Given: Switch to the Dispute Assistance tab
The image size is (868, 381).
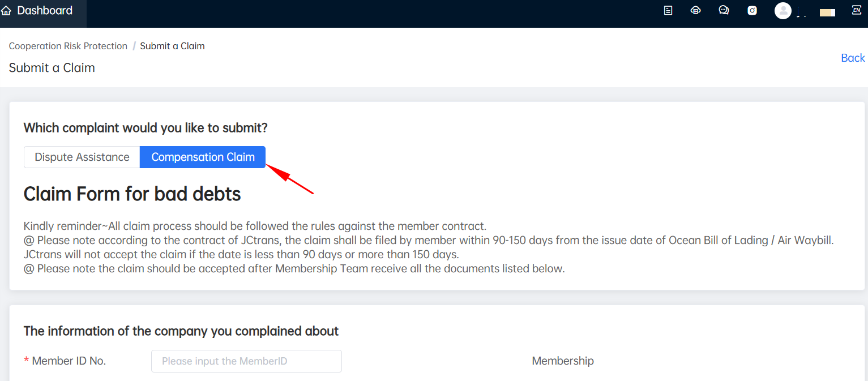Looking at the screenshot, I should pyautogui.click(x=82, y=157).
